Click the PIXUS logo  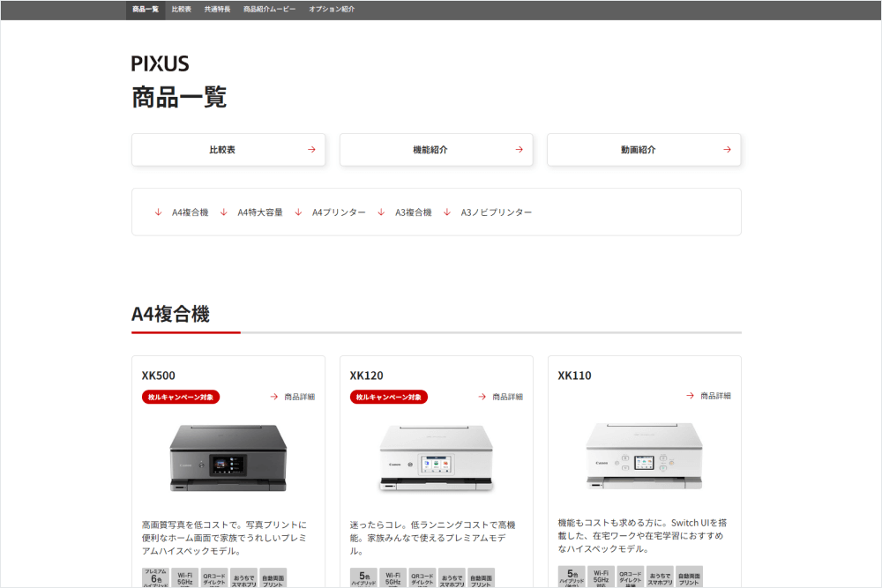(161, 63)
